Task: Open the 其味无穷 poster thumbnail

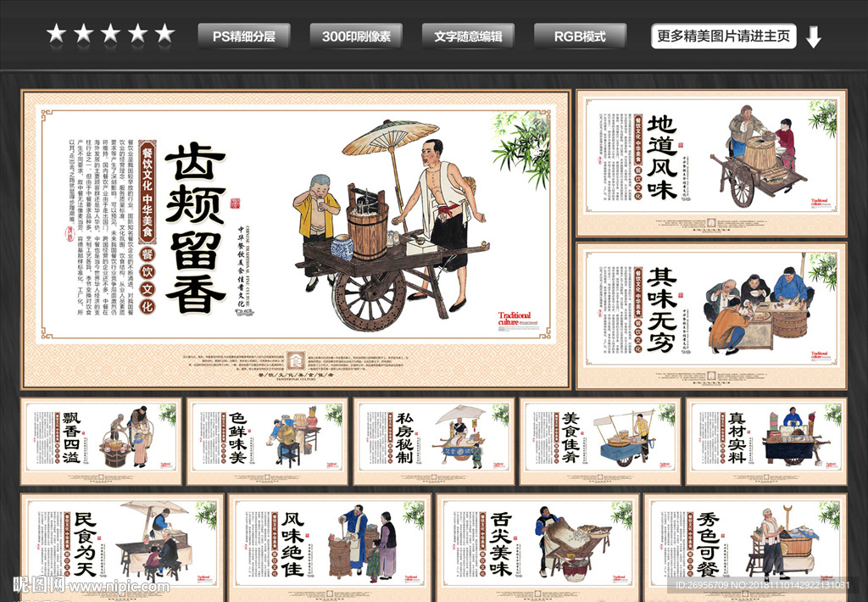Action: coord(711,315)
